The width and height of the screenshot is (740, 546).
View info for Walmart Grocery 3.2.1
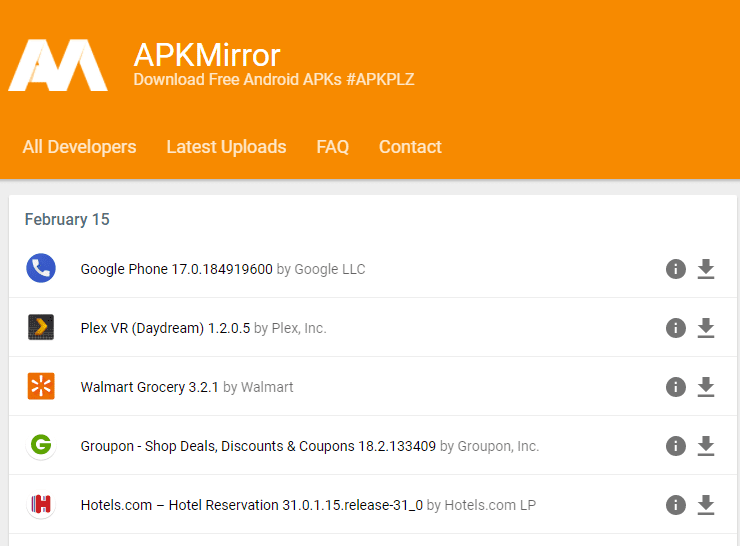tap(676, 387)
